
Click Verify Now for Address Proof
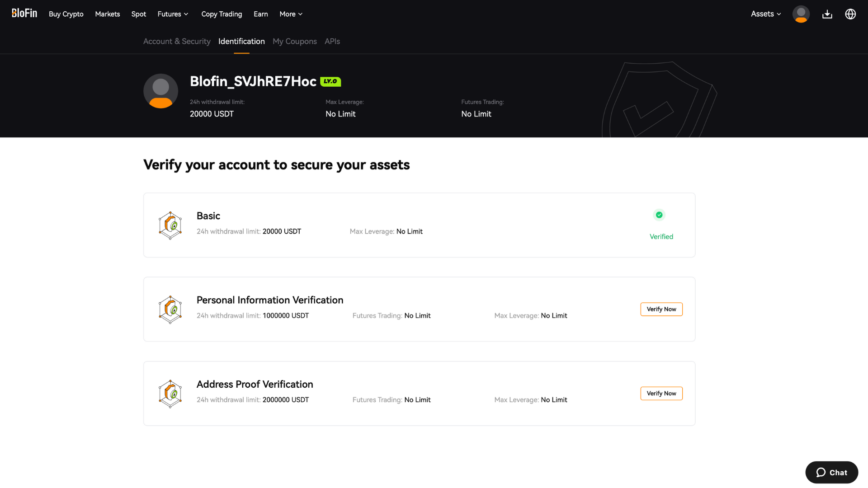click(x=661, y=393)
